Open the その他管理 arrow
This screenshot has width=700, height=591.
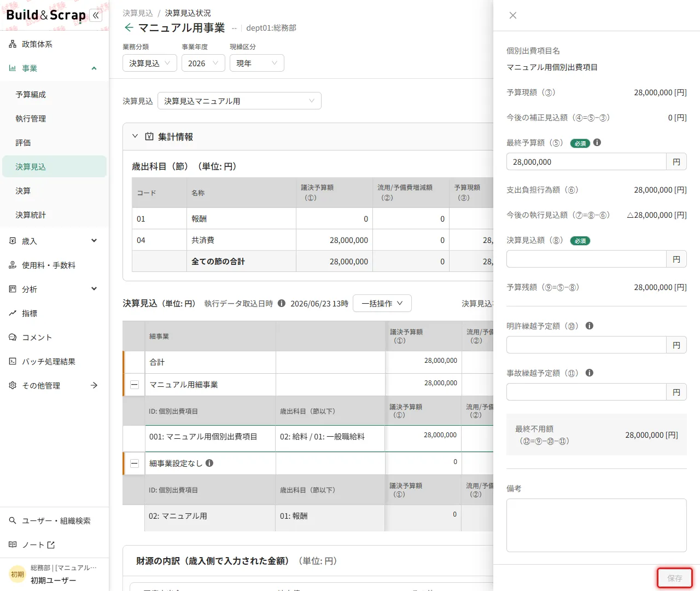94,385
